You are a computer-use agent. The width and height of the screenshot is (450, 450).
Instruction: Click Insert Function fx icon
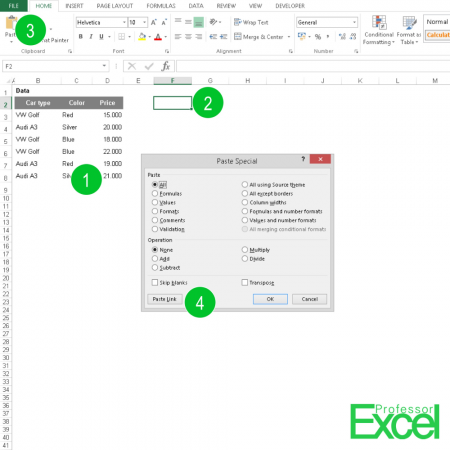(166, 66)
